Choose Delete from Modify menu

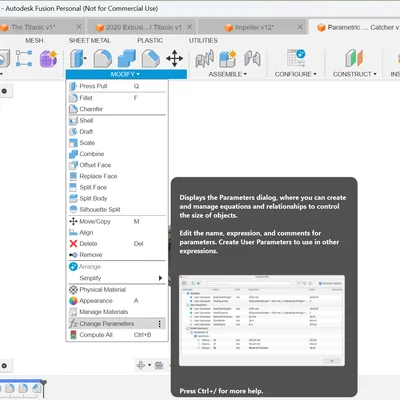pos(117,244)
